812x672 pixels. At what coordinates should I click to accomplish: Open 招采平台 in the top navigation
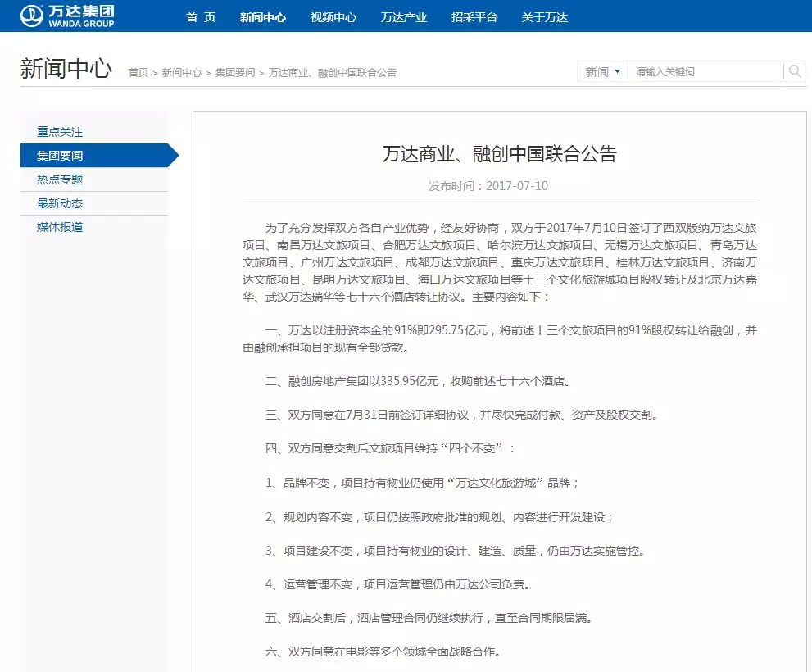[474, 17]
